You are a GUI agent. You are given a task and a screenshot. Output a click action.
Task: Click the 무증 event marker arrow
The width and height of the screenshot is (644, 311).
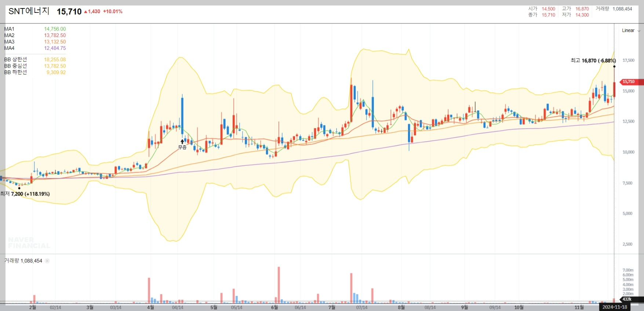coord(182,142)
